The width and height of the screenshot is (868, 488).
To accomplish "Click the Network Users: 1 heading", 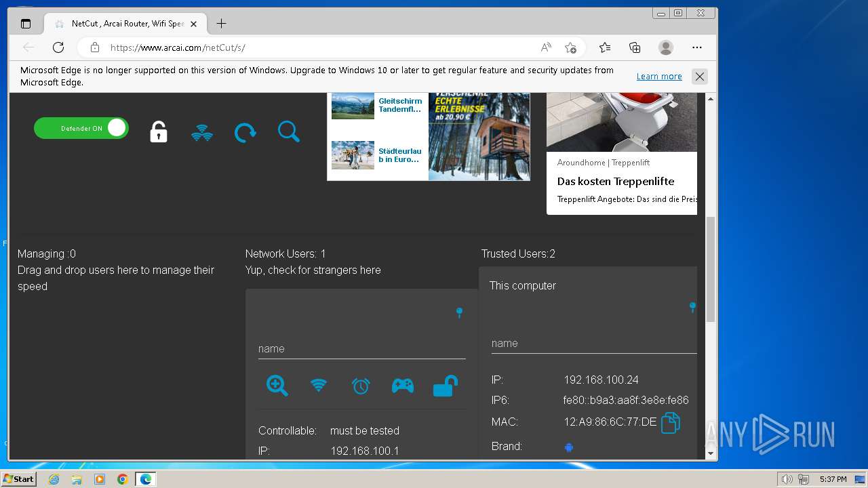I will [285, 254].
